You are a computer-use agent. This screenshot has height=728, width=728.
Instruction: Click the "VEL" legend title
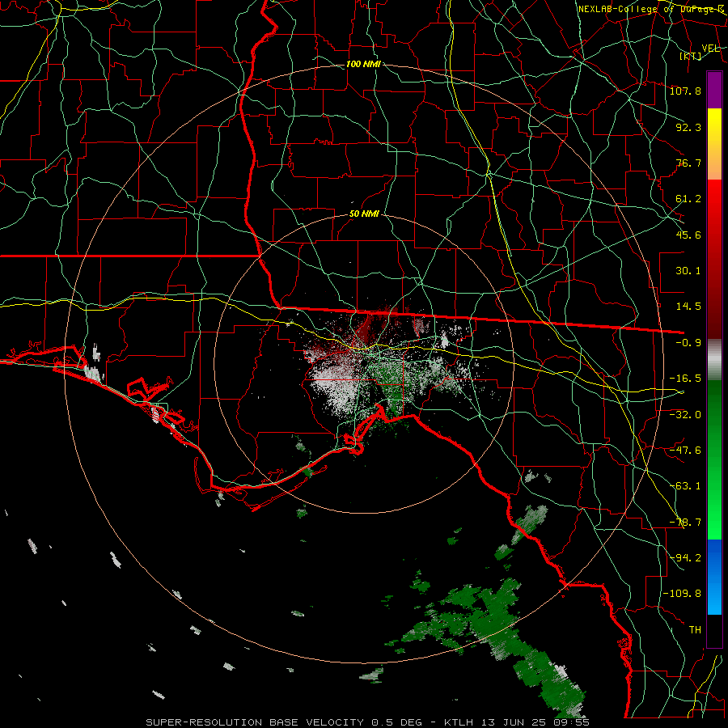710,49
